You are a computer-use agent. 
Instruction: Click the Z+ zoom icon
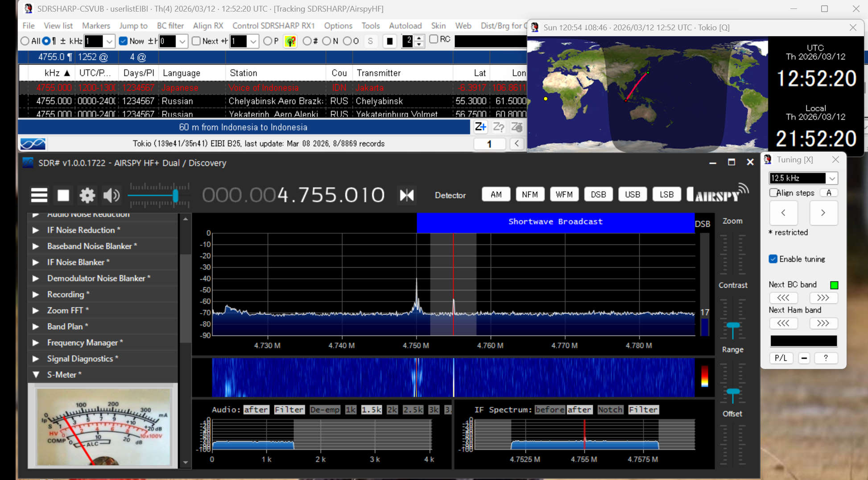(x=480, y=127)
